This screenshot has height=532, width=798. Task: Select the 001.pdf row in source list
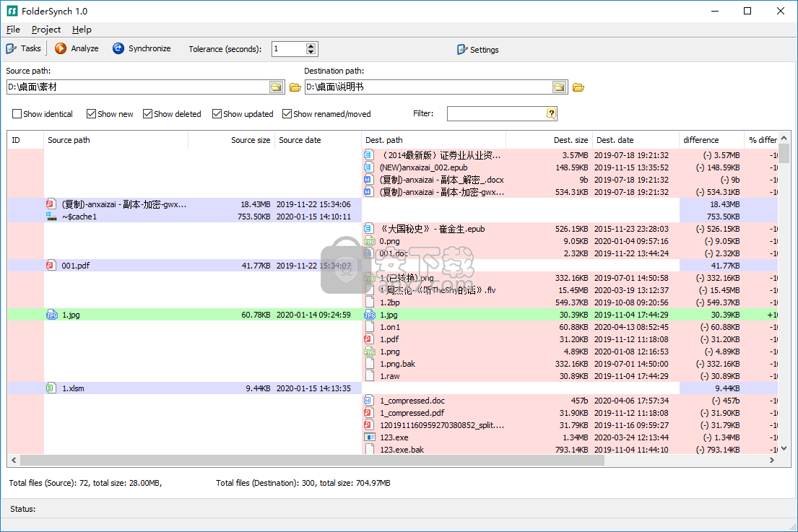click(x=184, y=266)
